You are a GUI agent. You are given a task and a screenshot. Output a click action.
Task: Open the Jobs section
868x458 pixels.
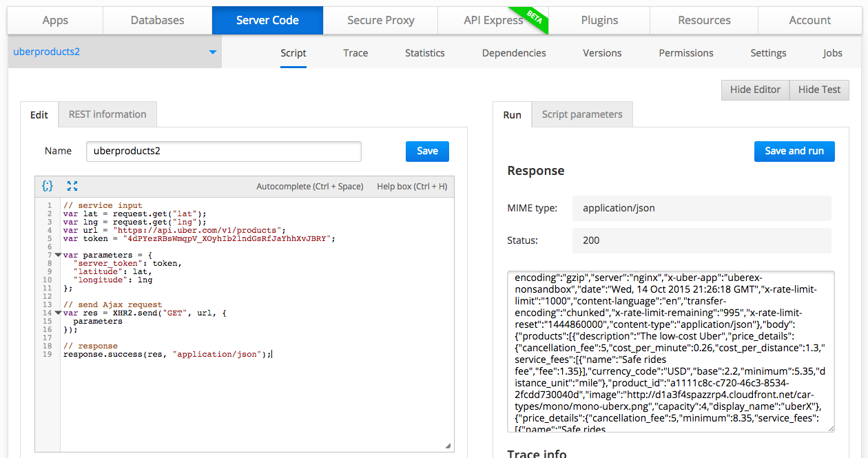pyautogui.click(x=832, y=53)
